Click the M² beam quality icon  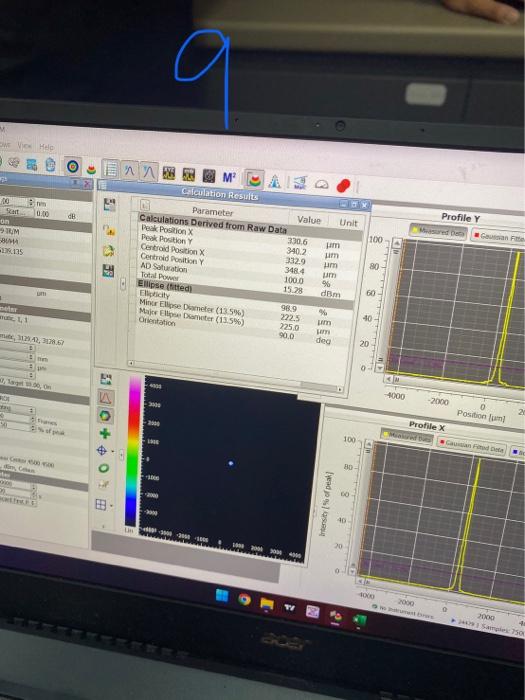[x=229, y=178]
